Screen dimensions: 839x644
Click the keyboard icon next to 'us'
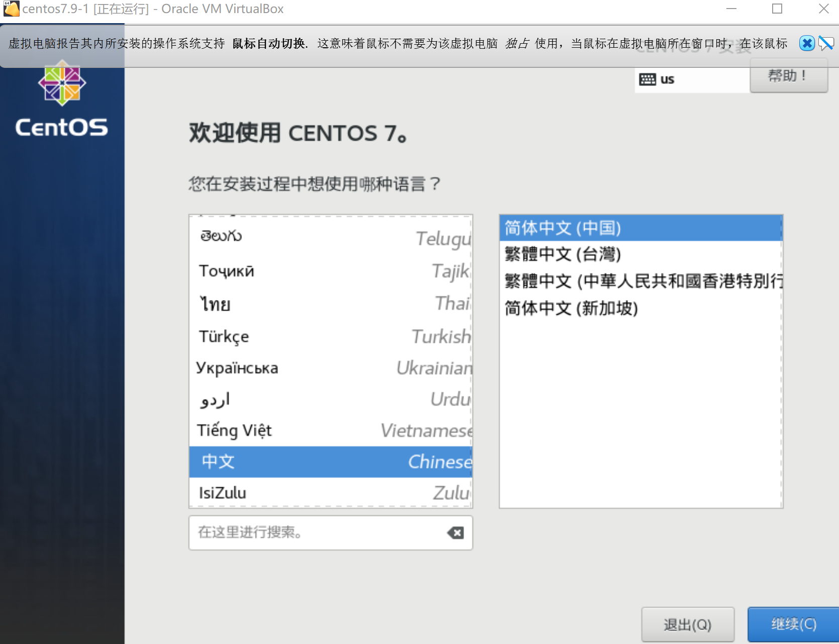tap(646, 79)
